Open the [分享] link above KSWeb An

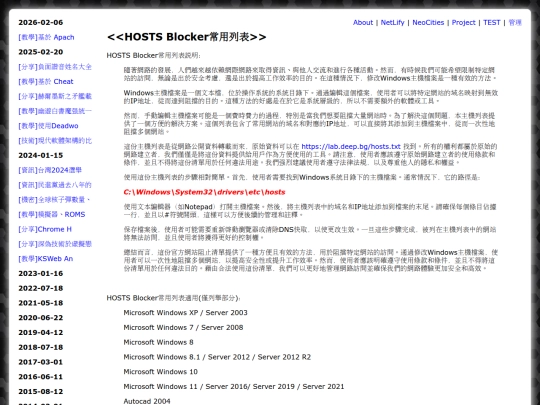tap(55, 244)
